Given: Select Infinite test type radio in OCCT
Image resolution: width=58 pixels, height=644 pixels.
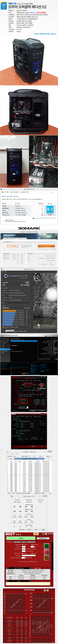Looking at the screenshot, I should tap(22, 545).
